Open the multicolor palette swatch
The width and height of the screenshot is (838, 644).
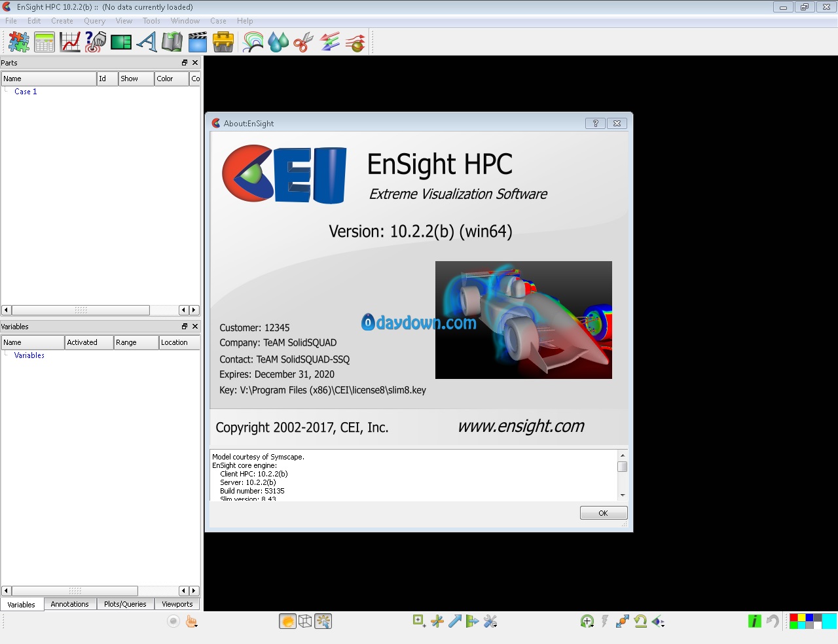[x=805, y=621]
